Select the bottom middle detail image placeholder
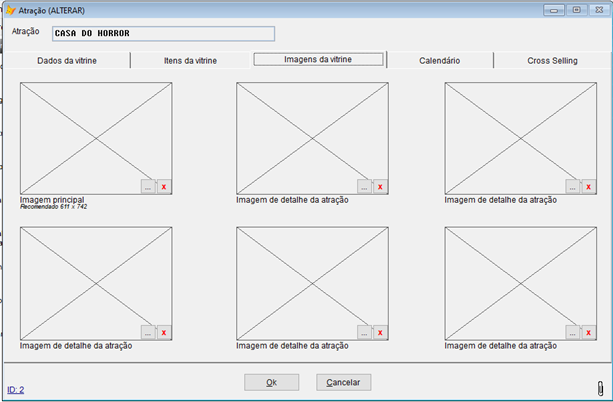 (312, 284)
